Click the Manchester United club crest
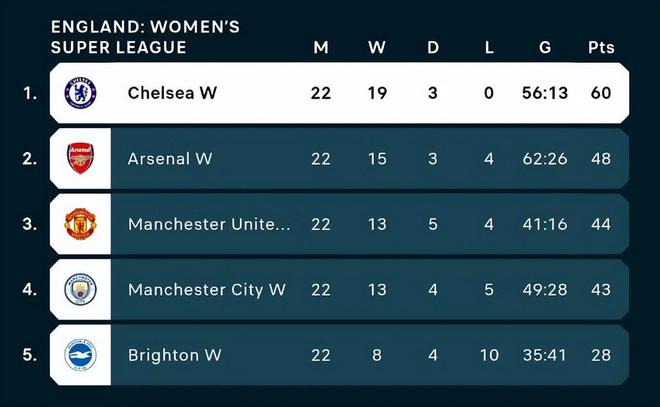Screen dimensions: 660x407 80,223
